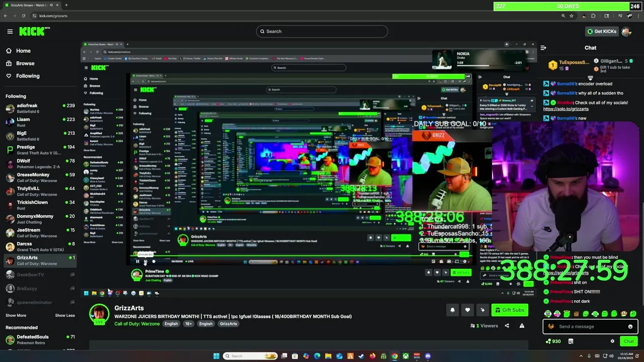Image resolution: width=644 pixels, height=362 pixels.
Task: Open the Home sidebar item
Action: [19, 51]
